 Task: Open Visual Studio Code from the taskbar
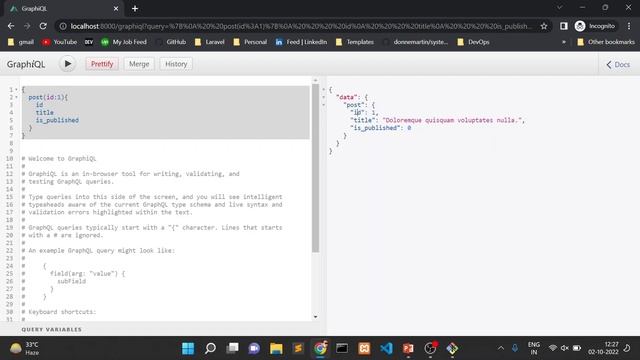(386, 348)
